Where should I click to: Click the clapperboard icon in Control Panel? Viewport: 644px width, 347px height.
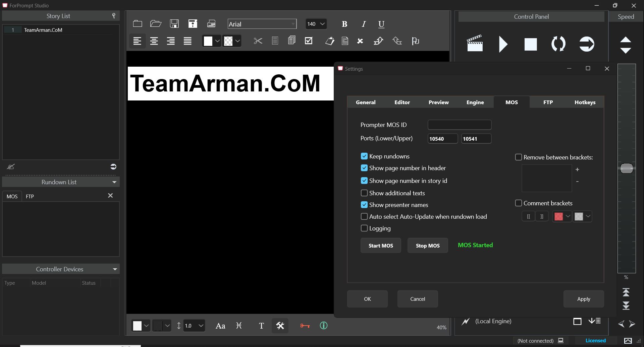coord(475,43)
